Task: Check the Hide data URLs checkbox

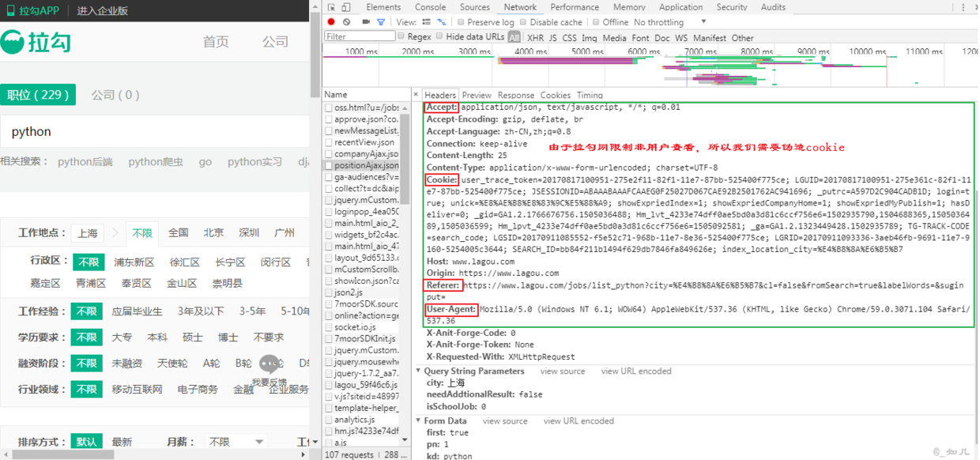Action: (x=439, y=36)
